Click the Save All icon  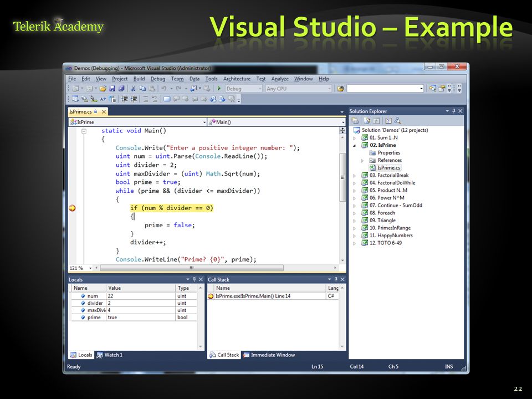pos(121,89)
